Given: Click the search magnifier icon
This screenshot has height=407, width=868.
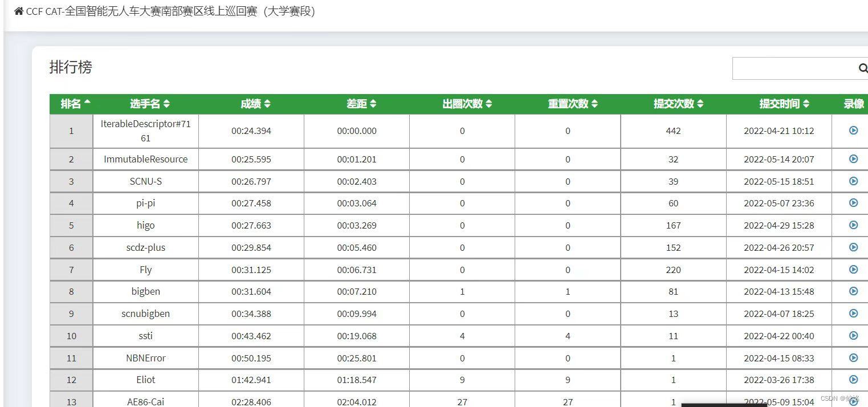Looking at the screenshot, I should tap(863, 68).
